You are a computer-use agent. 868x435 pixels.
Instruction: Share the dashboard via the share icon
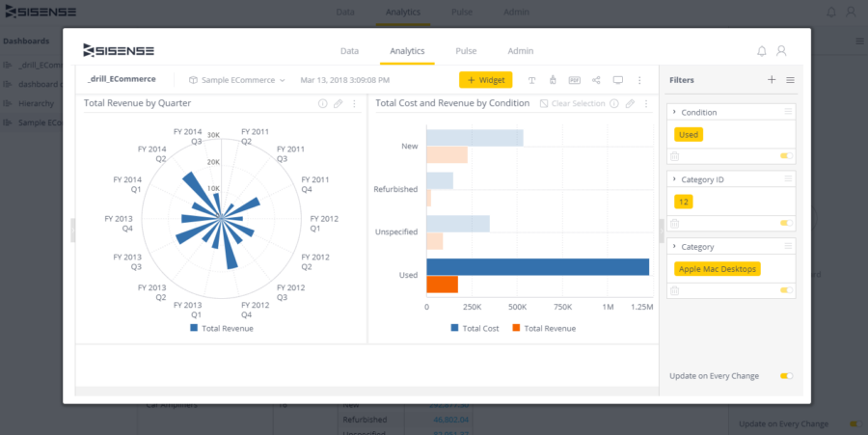tap(596, 80)
